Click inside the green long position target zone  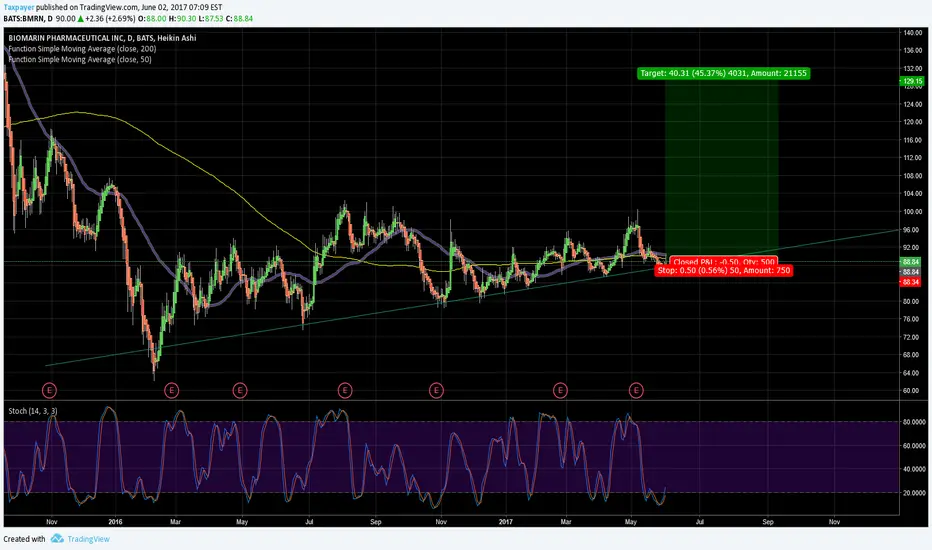coord(722,169)
